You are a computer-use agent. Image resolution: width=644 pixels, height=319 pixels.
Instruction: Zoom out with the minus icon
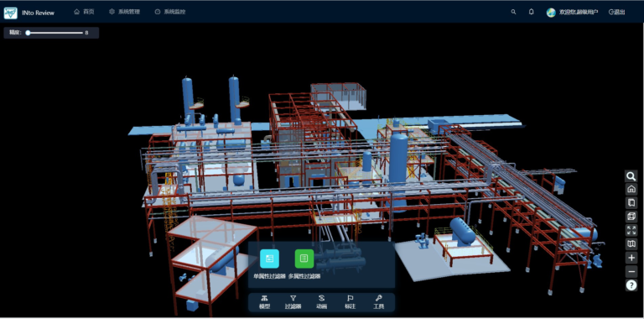631,271
